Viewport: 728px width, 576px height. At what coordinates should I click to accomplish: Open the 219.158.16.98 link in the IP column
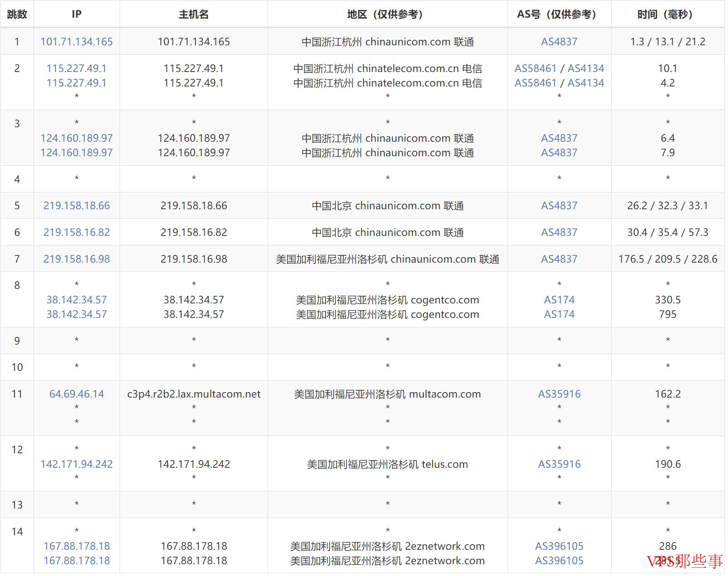pos(77,259)
